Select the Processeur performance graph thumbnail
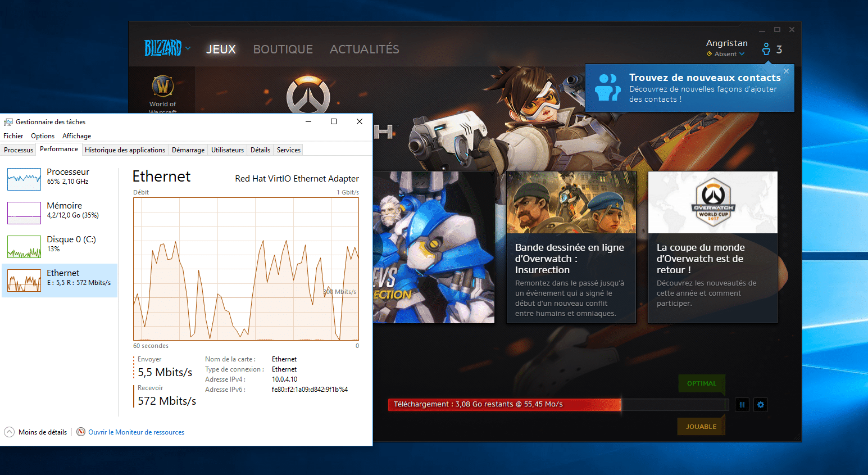868x475 pixels. coord(24,179)
